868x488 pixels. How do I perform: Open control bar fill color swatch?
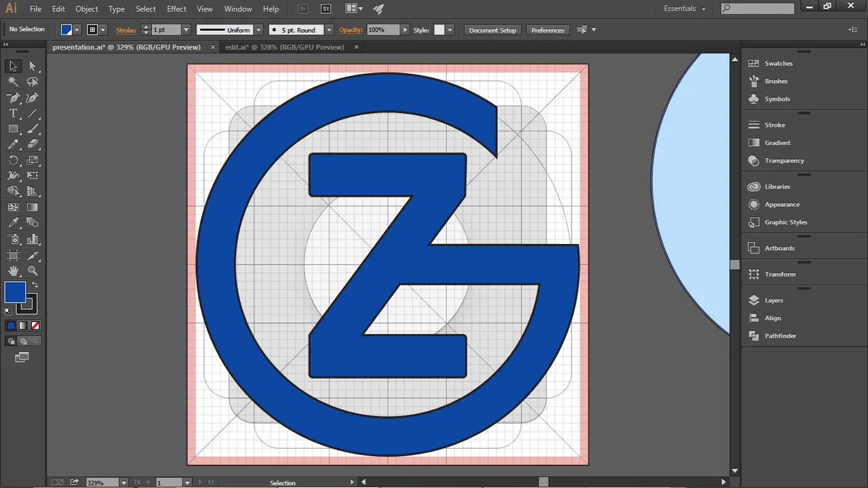pos(66,30)
